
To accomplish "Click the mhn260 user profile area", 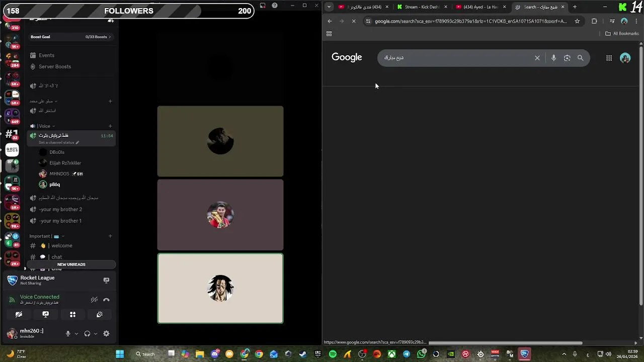I will (31, 333).
